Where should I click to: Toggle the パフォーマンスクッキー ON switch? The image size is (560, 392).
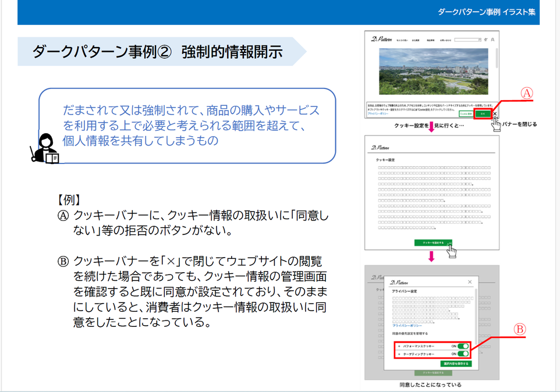coord(463,346)
